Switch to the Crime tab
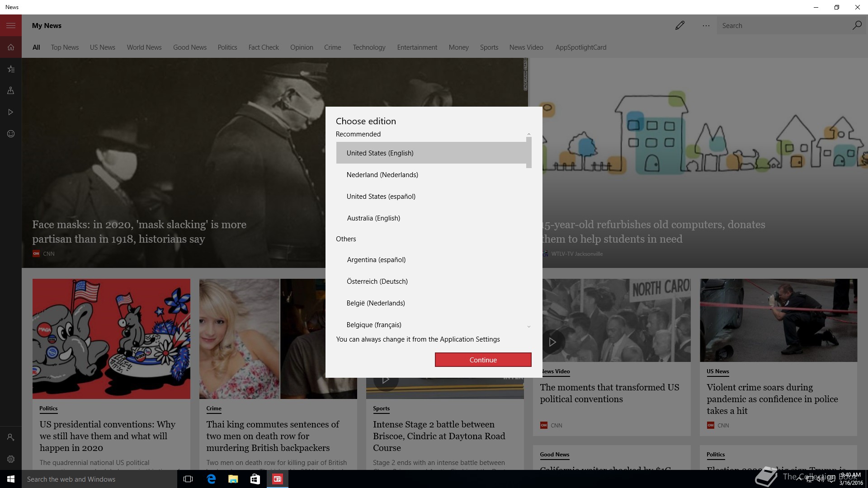Screen dimensions: 868x488 (333, 47)
